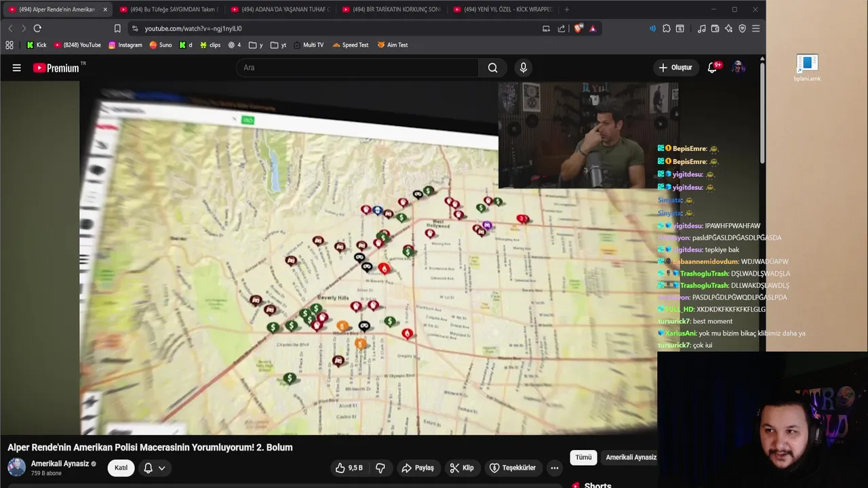
Task: Click the Klip clip button
Action: [x=462, y=468]
